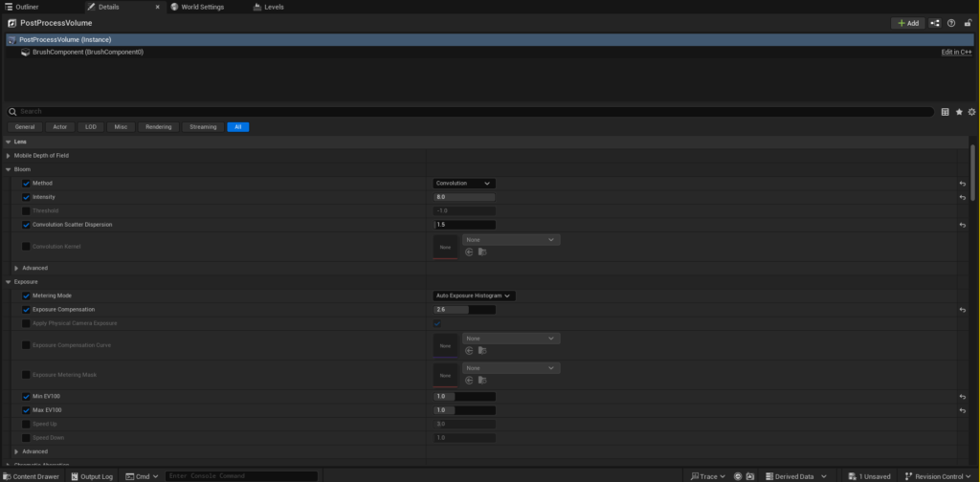This screenshot has height=482, width=980.
Task: Open the property matrix grid icon
Action: click(x=945, y=112)
